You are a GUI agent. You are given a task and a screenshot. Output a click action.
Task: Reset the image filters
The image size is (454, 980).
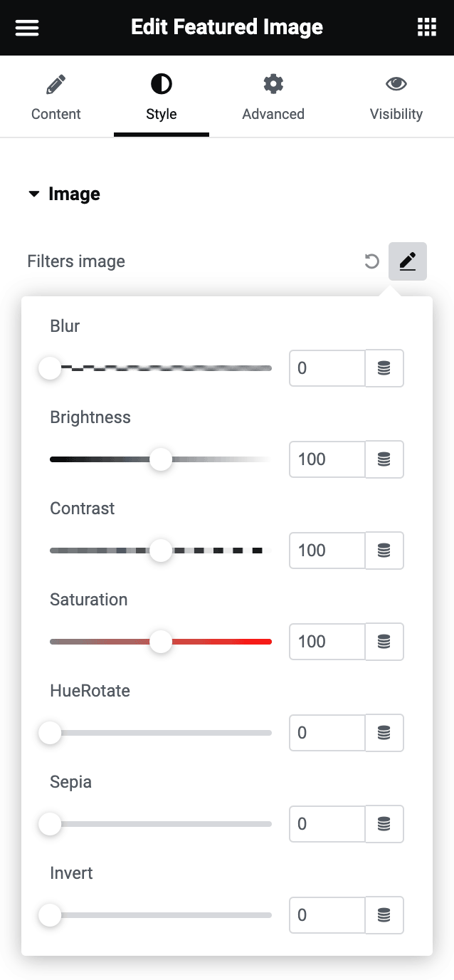[x=371, y=261]
